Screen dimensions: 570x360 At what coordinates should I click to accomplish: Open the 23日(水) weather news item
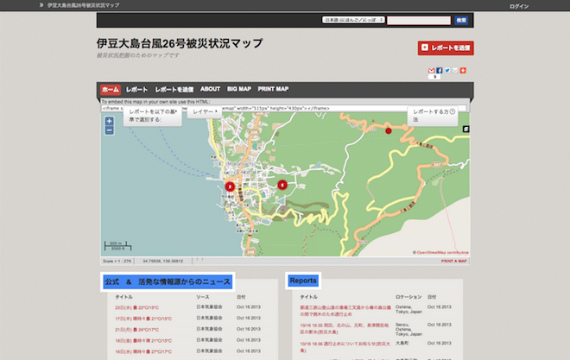point(137,308)
